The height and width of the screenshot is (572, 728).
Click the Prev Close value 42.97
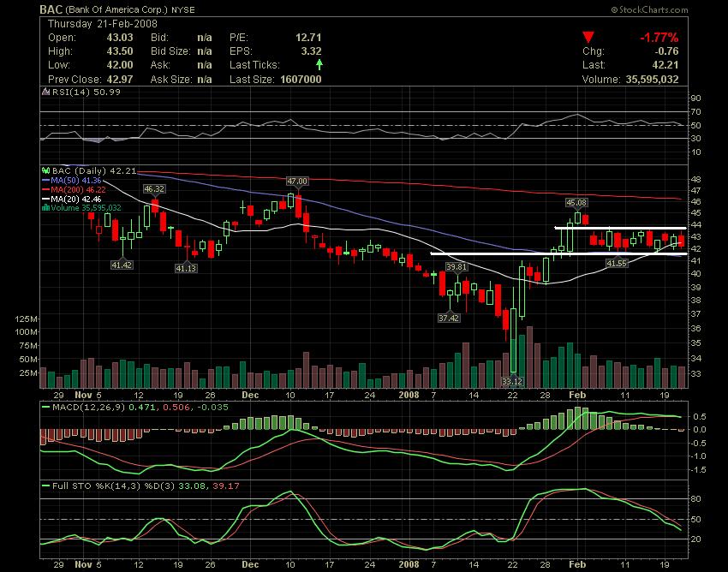click(120, 80)
